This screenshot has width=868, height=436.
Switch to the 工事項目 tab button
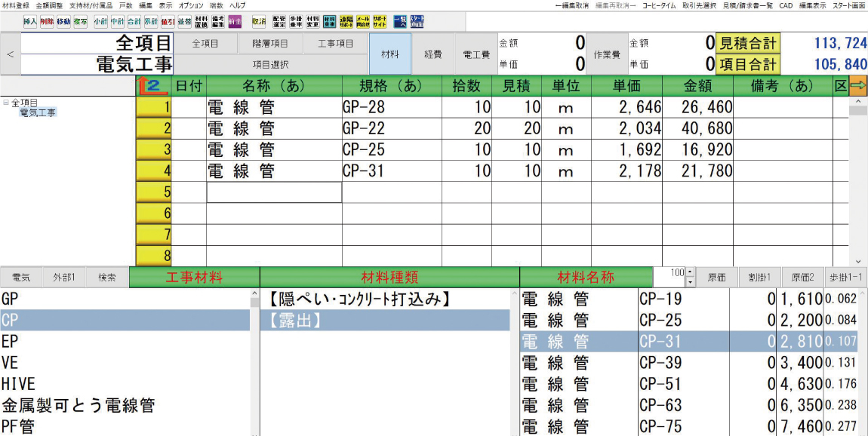(335, 43)
